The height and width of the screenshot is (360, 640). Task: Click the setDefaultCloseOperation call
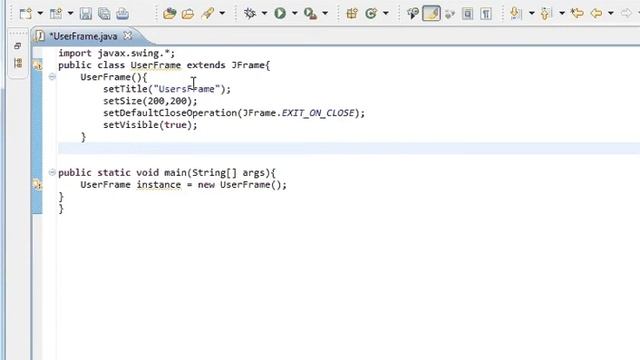click(x=234, y=113)
